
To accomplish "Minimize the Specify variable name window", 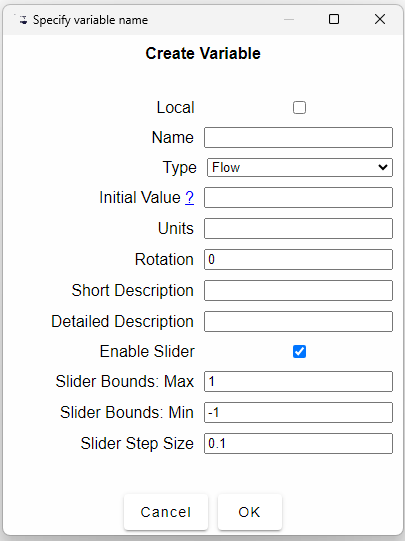I will click(289, 19).
